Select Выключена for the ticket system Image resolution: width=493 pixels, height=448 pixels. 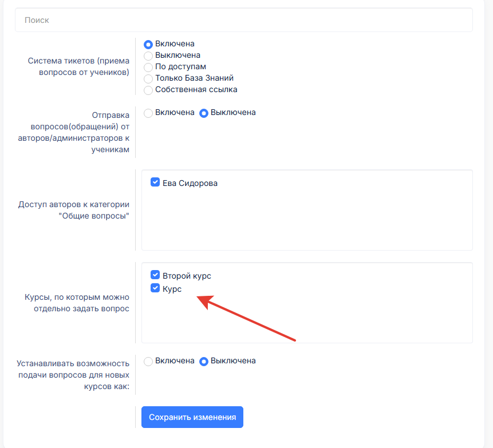click(148, 55)
